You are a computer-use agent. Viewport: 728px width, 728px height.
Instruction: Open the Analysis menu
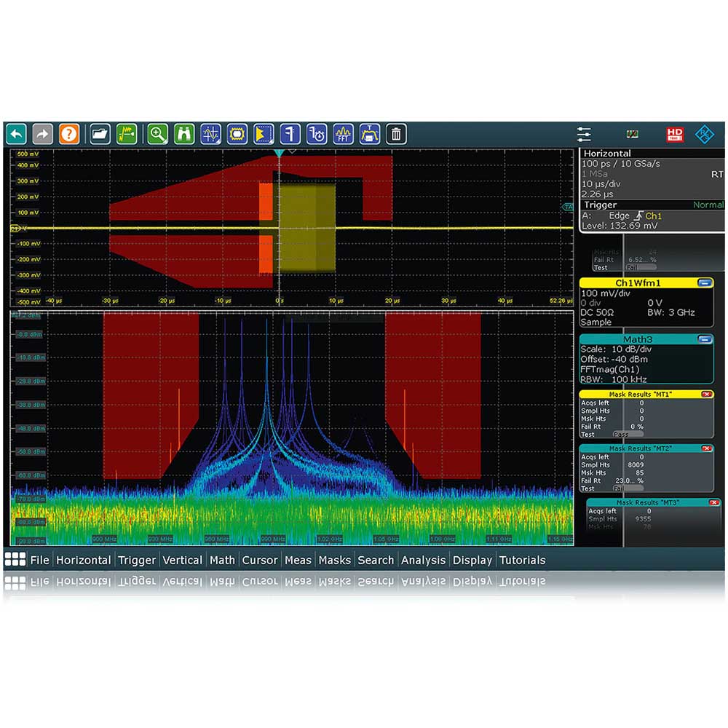[x=423, y=560]
